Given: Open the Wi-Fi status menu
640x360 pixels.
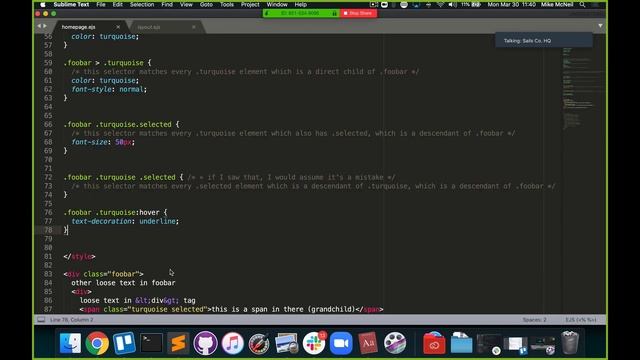Looking at the screenshot, I should point(440,4).
